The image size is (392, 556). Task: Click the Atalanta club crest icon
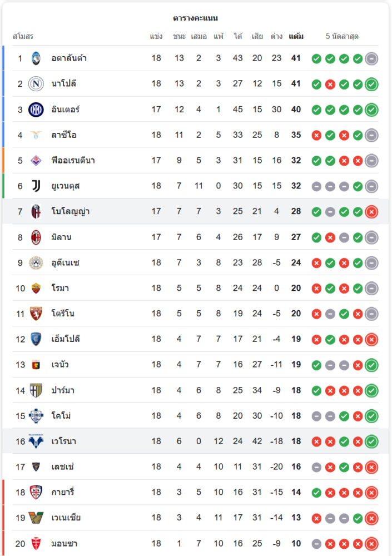pos(36,58)
